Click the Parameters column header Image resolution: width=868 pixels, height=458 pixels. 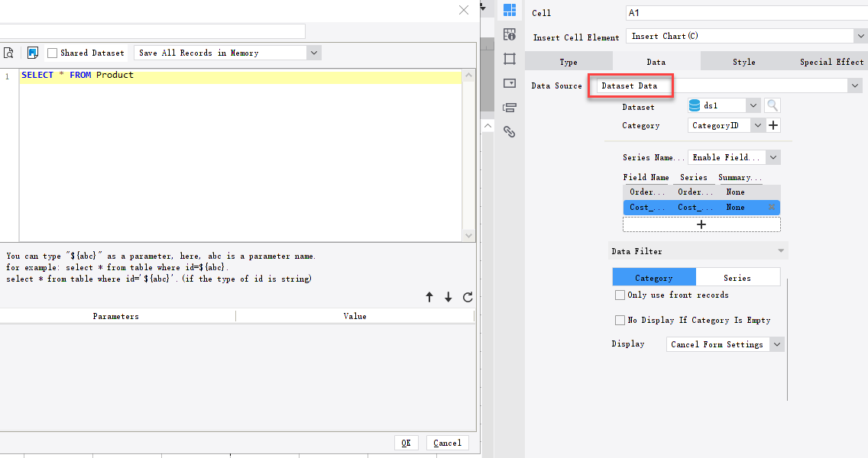click(x=116, y=316)
